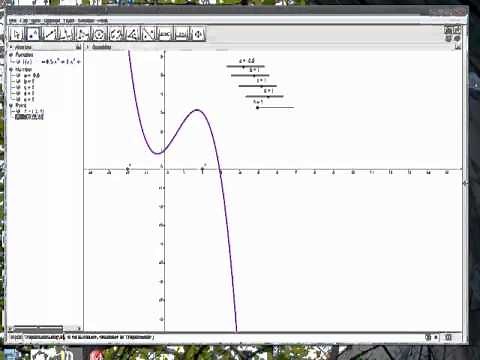Image resolution: width=480 pixels, height=360 pixels.
Task: Select the Reflect about Line tool
Action: tap(149, 34)
